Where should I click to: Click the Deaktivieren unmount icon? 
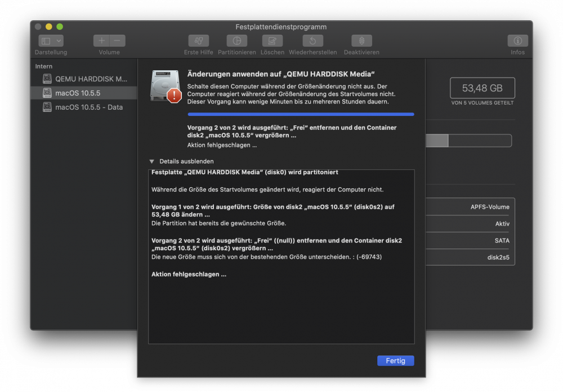click(x=361, y=40)
